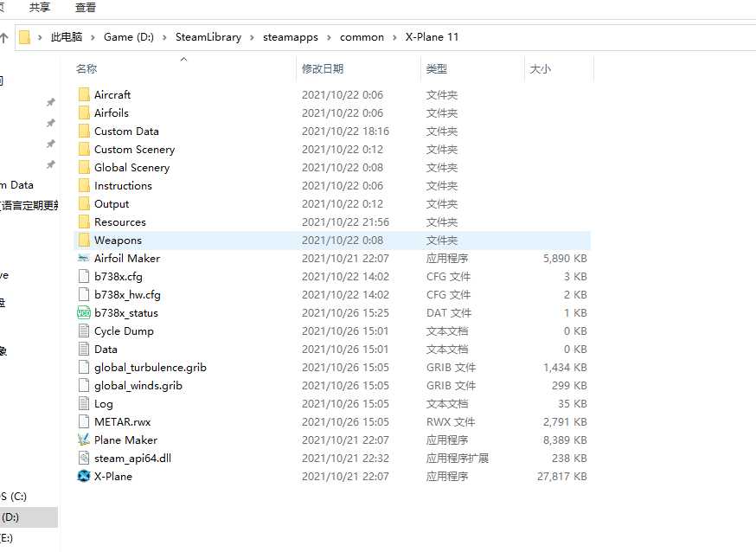Click the METAR.rwx file icon
The image size is (756, 552).
84,421
